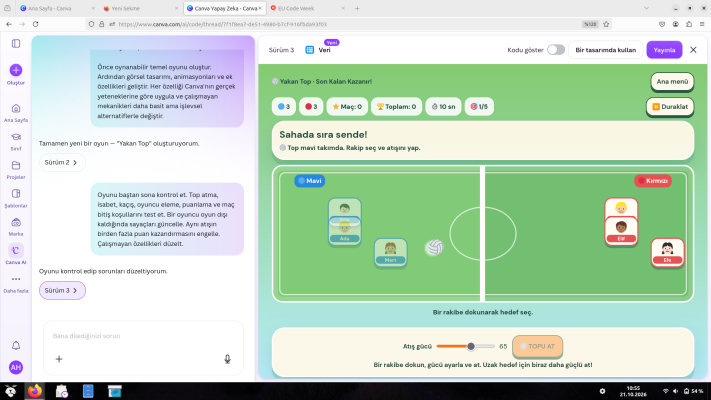Open the browser extensions icon
Viewport: 711px width, 400px height.
point(689,24)
